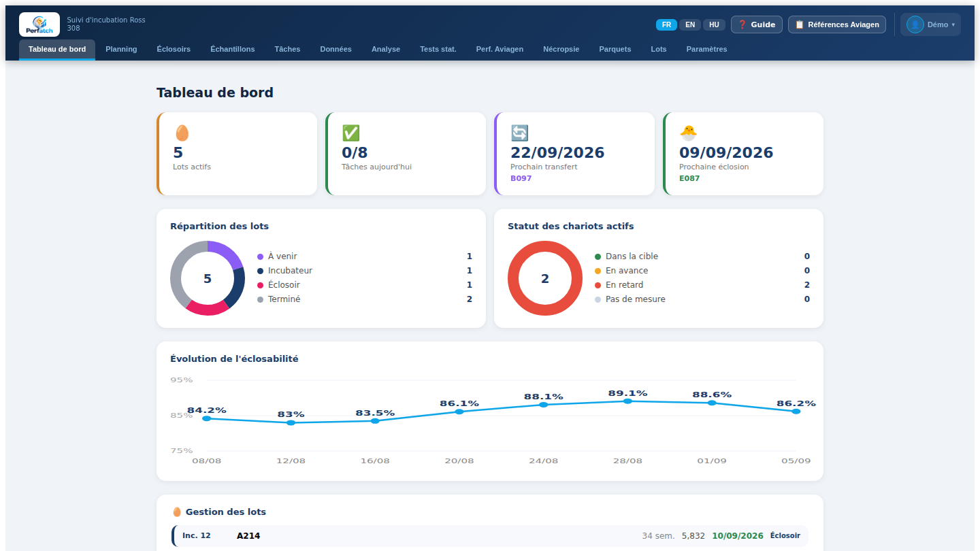Image resolution: width=980 pixels, height=551 pixels.
Task: Open the Démo user dropdown
Action: 930,24
